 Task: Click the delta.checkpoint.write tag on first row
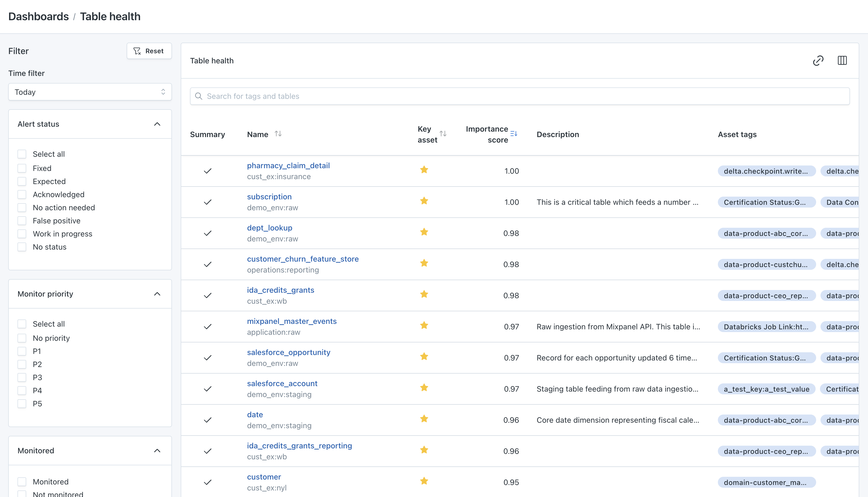pyautogui.click(x=766, y=171)
